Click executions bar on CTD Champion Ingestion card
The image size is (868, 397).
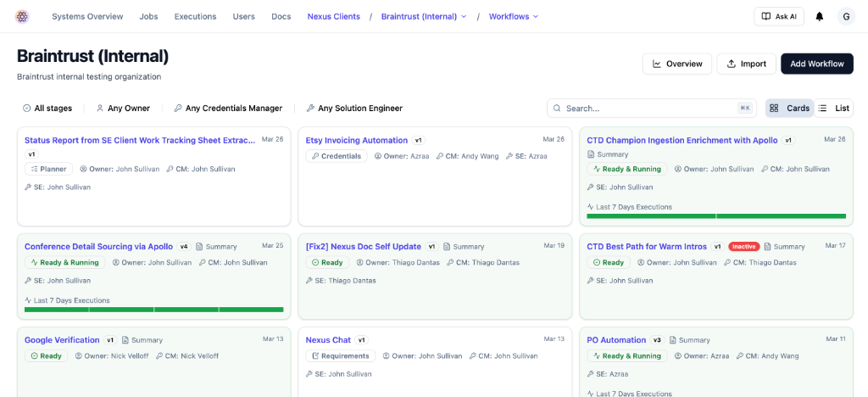(x=716, y=216)
